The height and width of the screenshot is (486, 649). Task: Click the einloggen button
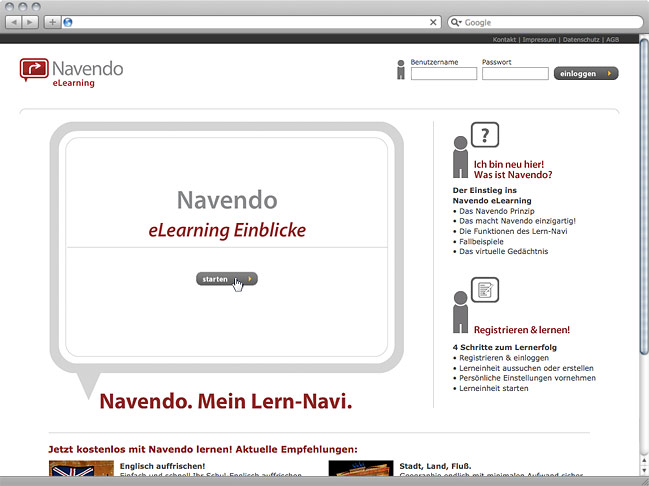(586, 73)
